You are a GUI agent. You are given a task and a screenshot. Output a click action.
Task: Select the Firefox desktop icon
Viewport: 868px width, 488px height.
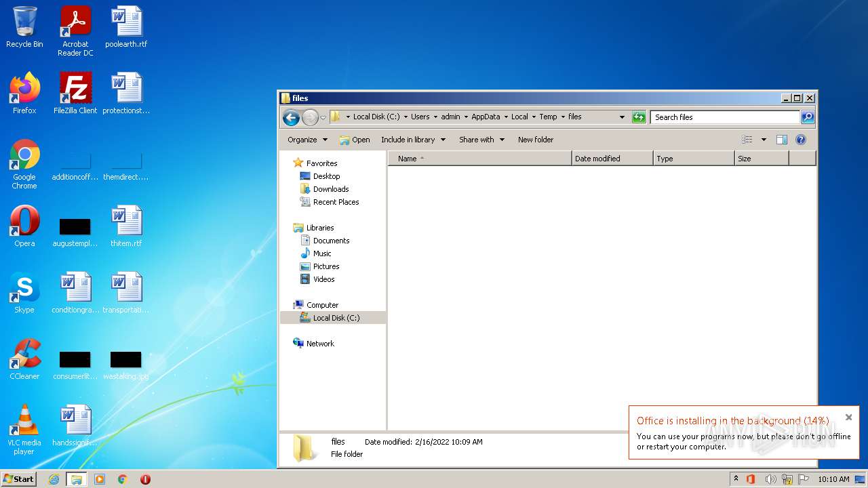pyautogui.click(x=24, y=94)
